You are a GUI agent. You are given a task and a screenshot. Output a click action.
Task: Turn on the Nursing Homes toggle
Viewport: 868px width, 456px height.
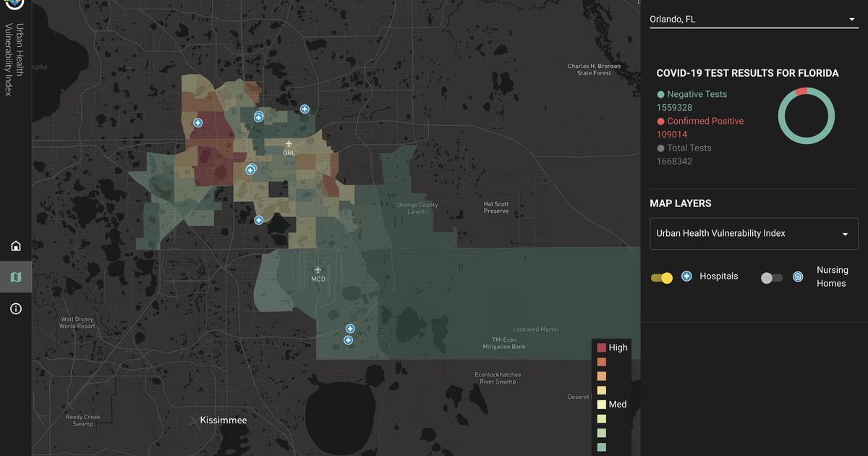pos(772,277)
